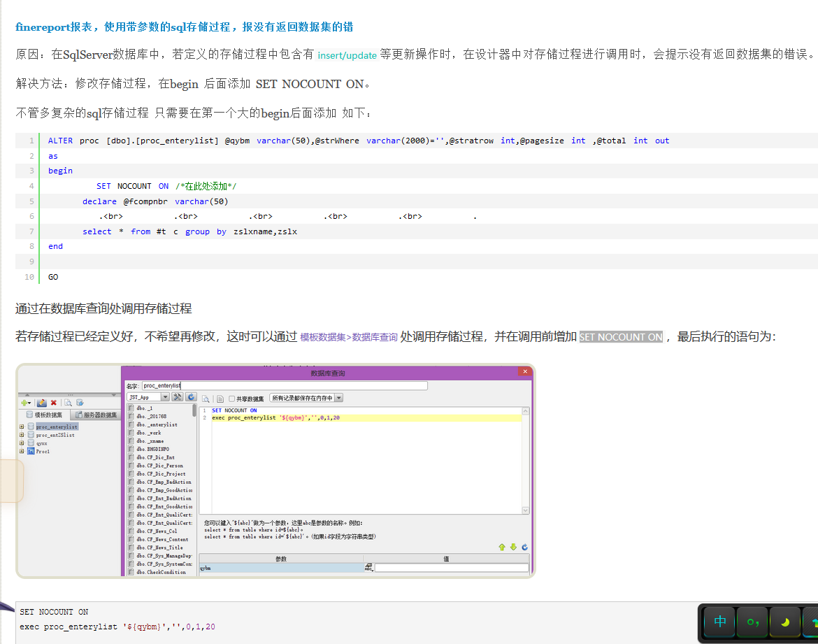Click the qybm parameter cell

point(281,567)
